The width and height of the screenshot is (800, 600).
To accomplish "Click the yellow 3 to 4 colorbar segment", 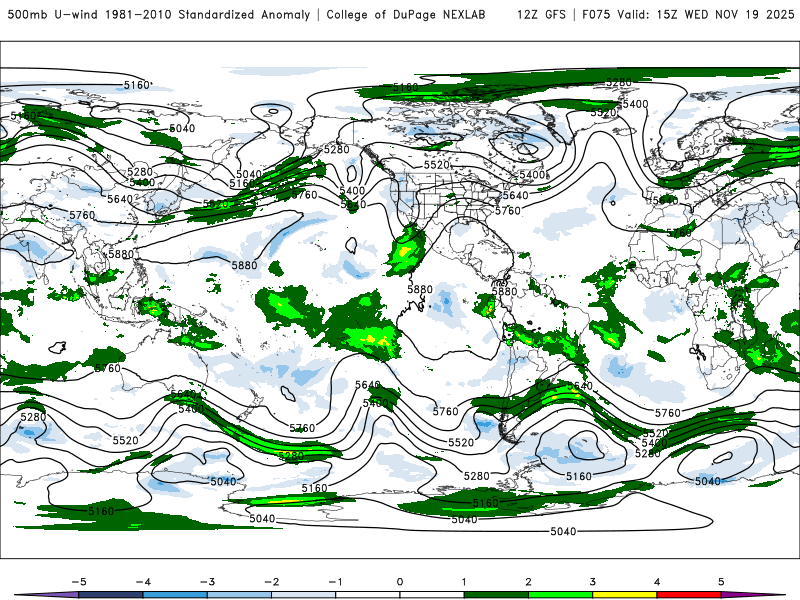I will 624,595.
